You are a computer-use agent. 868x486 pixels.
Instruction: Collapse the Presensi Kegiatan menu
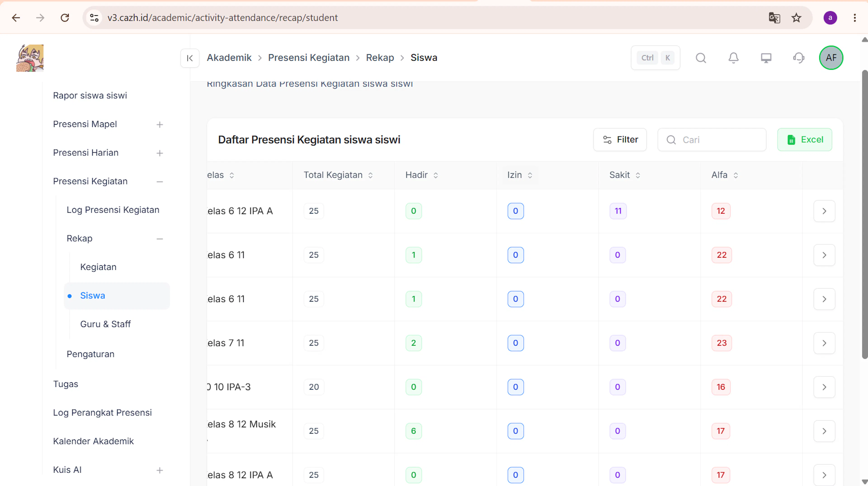(x=160, y=182)
